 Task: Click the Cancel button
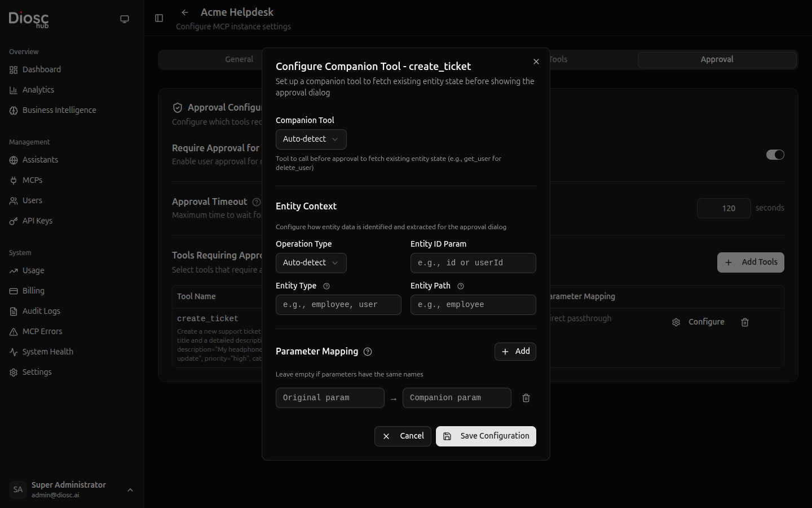click(403, 436)
